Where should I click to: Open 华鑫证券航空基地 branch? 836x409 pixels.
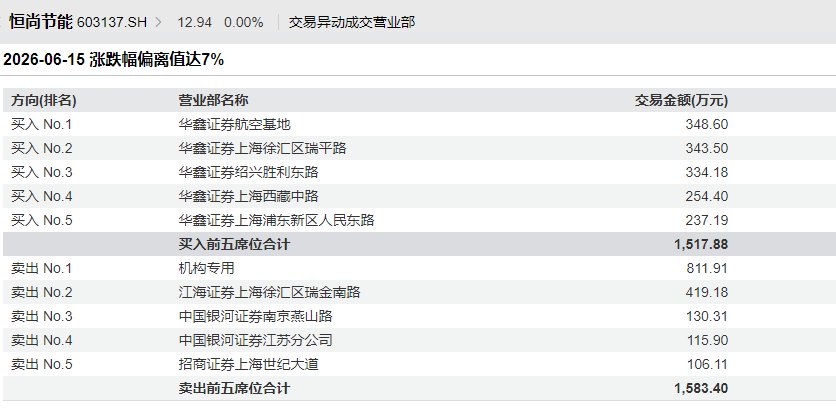click(x=235, y=124)
